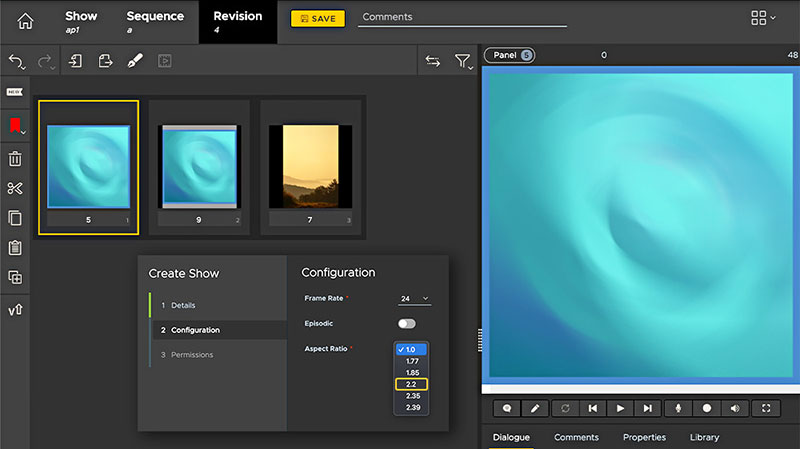Select the brush drawing tool
This screenshot has height=449, width=800.
135,61
